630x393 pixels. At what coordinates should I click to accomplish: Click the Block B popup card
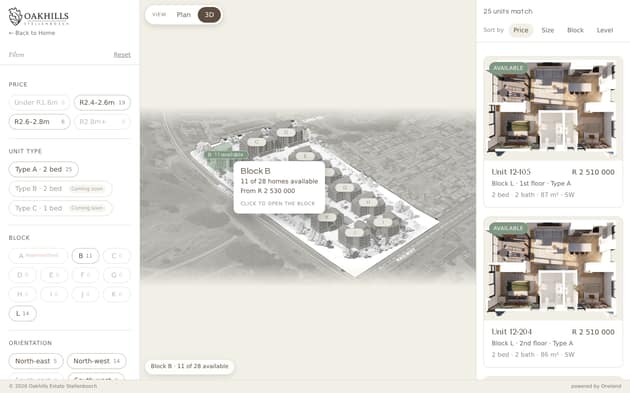[279, 187]
